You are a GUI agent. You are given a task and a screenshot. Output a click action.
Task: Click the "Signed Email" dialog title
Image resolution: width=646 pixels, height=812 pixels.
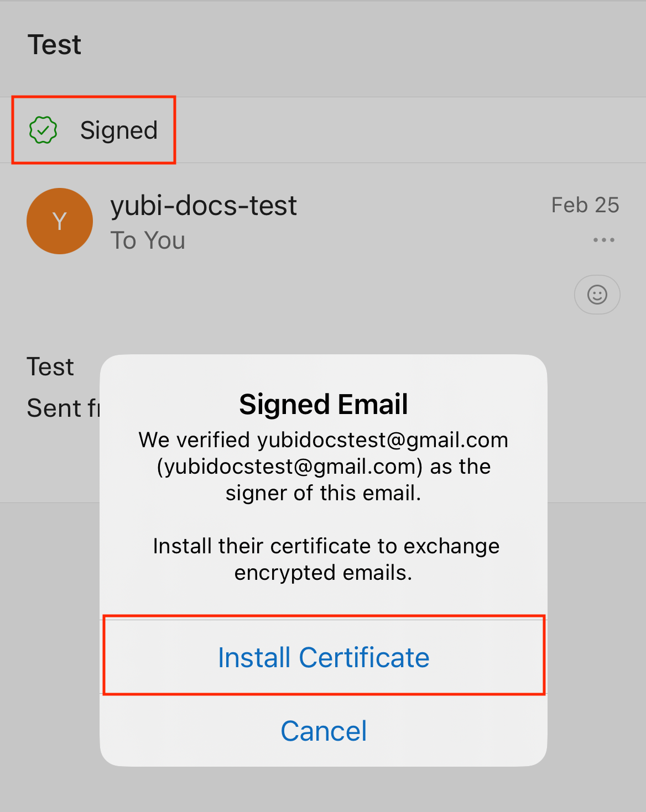pyautogui.click(x=324, y=404)
